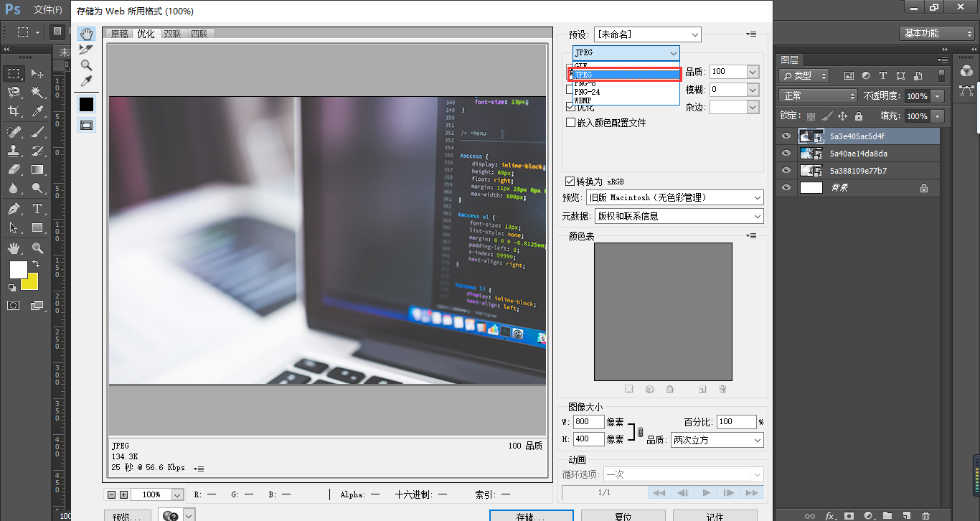Toggle the 嵌入颜色配置文件 checkbox
Screen dimensions: 980x521
[x=571, y=123]
